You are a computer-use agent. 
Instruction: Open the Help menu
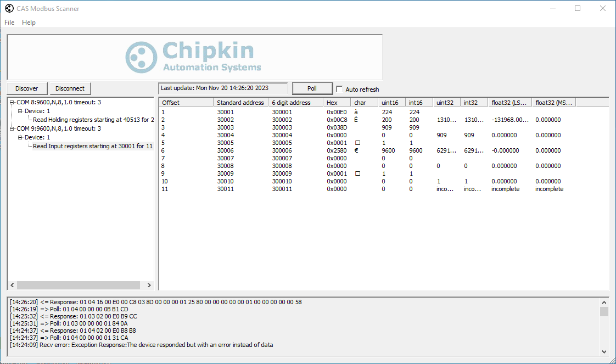click(x=29, y=23)
